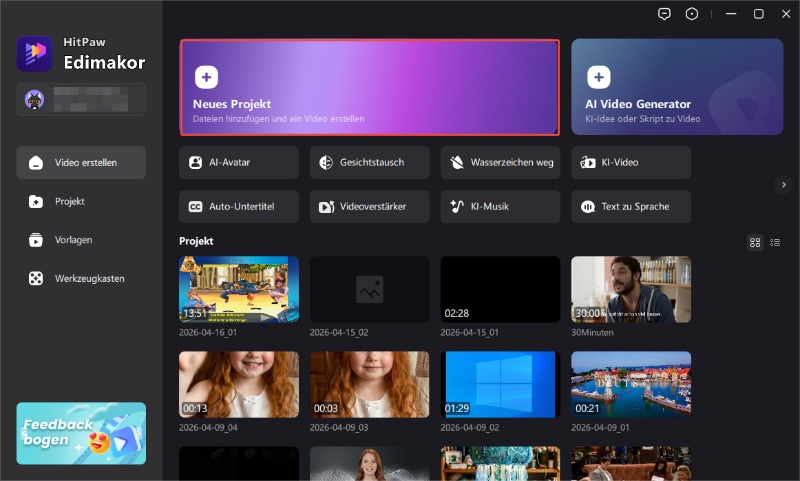Click the Feedbackbogen banner
The height and width of the screenshot is (481, 800).
pyautogui.click(x=81, y=434)
